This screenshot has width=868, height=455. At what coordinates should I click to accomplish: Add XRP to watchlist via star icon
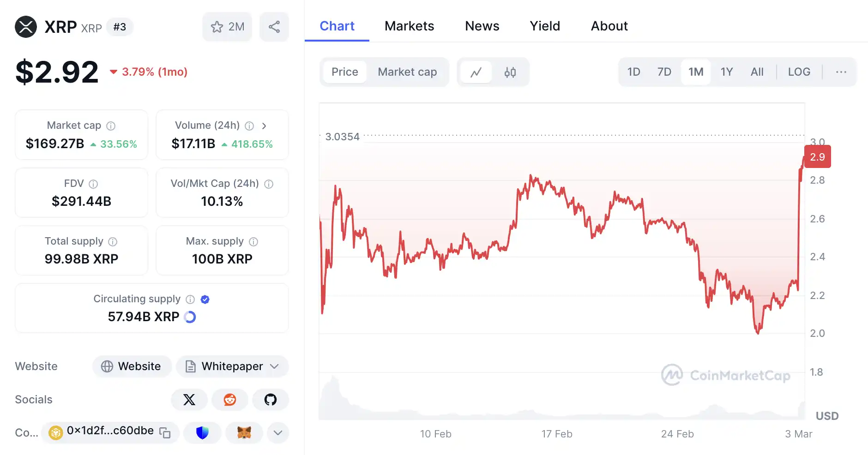tap(217, 27)
